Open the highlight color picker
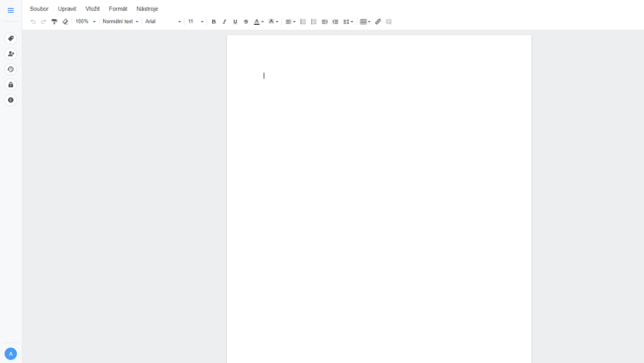The width and height of the screenshot is (644, 363). point(273,22)
